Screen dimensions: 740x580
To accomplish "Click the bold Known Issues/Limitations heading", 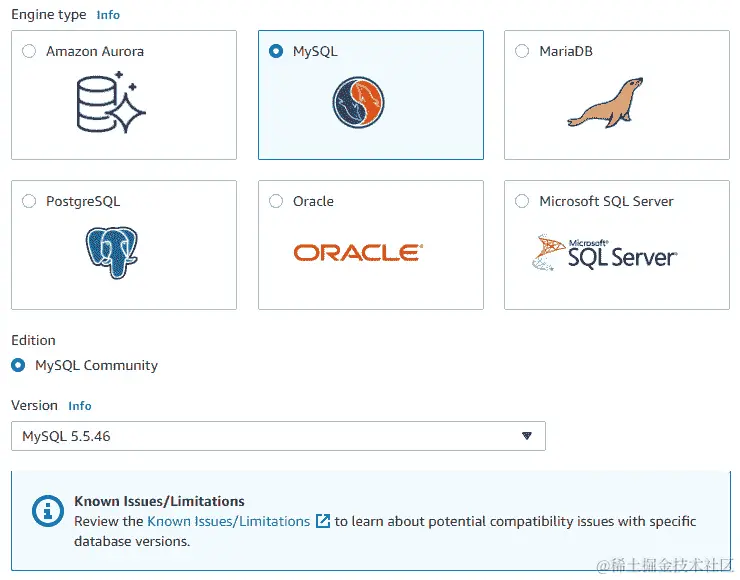I will pos(160,501).
